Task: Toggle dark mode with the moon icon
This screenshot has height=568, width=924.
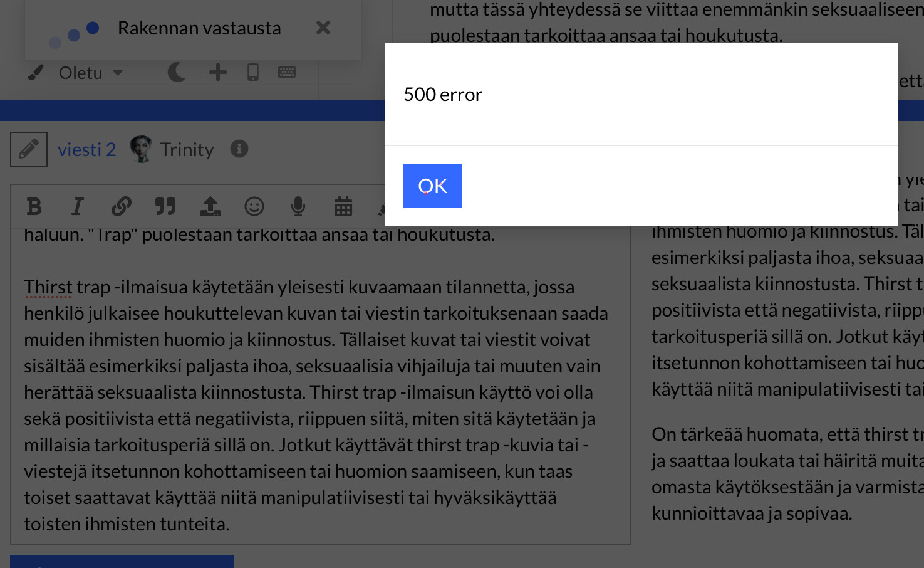Action: (177, 73)
